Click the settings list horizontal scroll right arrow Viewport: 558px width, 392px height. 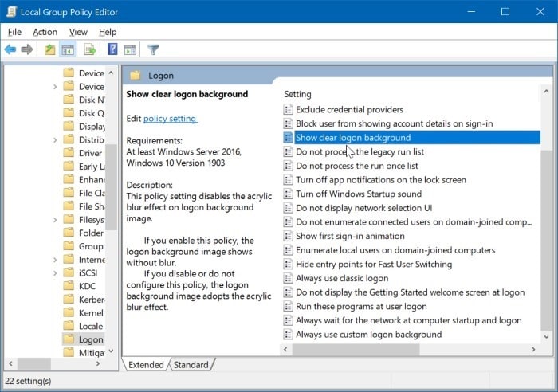pos(533,350)
